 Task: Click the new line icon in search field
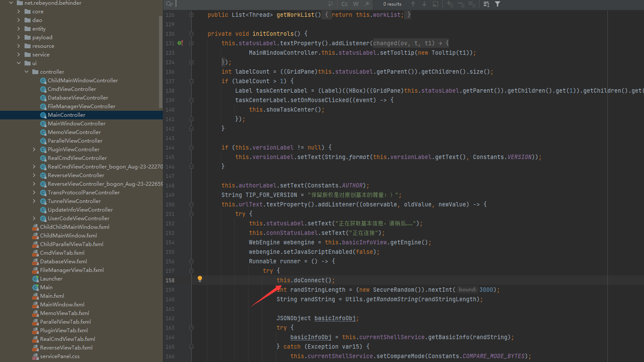pyautogui.click(x=330, y=4)
